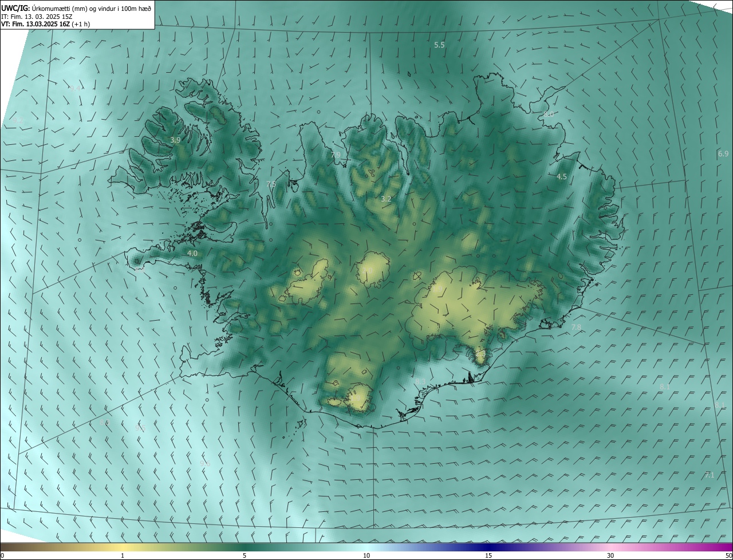Click the 7.9 value label

coord(336,155)
